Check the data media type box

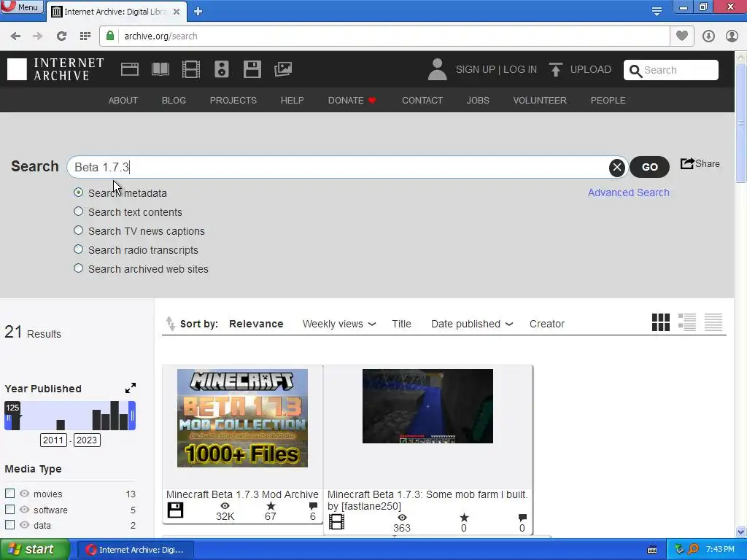[9, 524]
